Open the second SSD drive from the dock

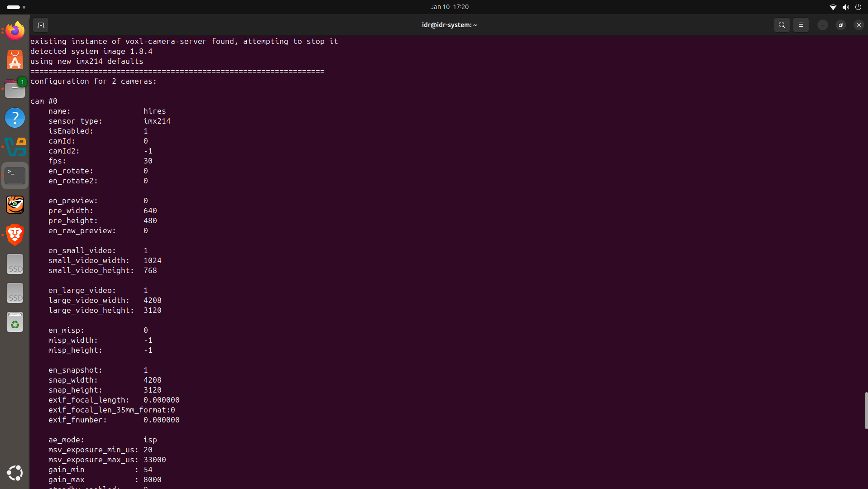pos(14,293)
